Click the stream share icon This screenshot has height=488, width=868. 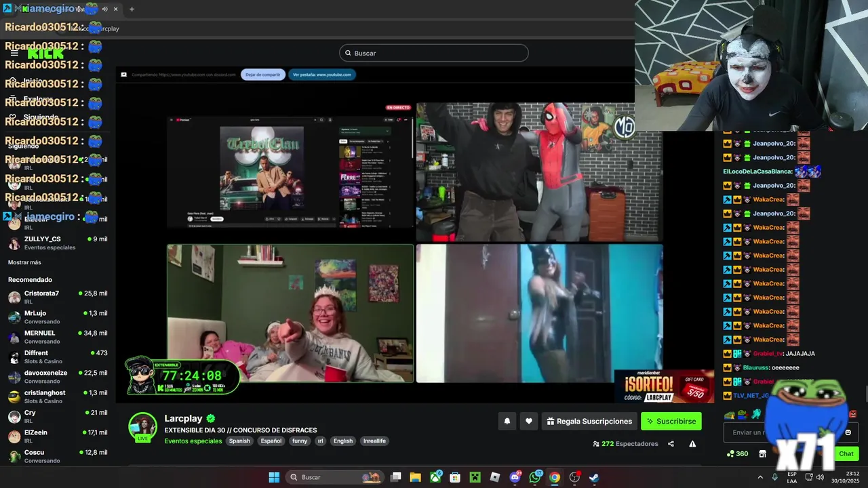(671, 444)
